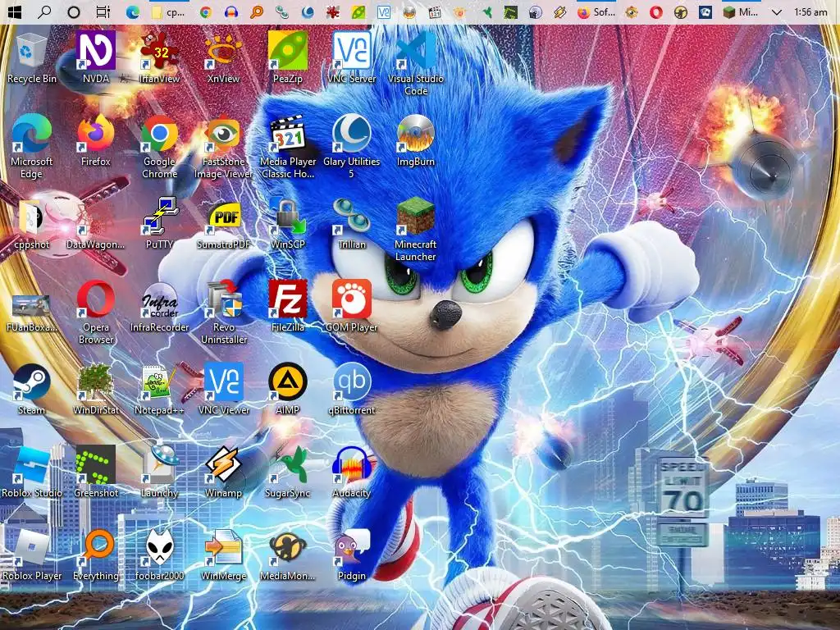The height and width of the screenshot is (630, 840).
Task: Click the FastStone Image Viewer desktop shortcut
Action: 223,146
